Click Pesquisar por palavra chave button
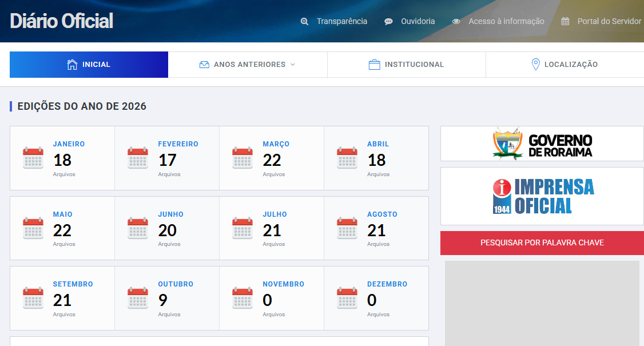Screen dimensions: 644x346 542,243
